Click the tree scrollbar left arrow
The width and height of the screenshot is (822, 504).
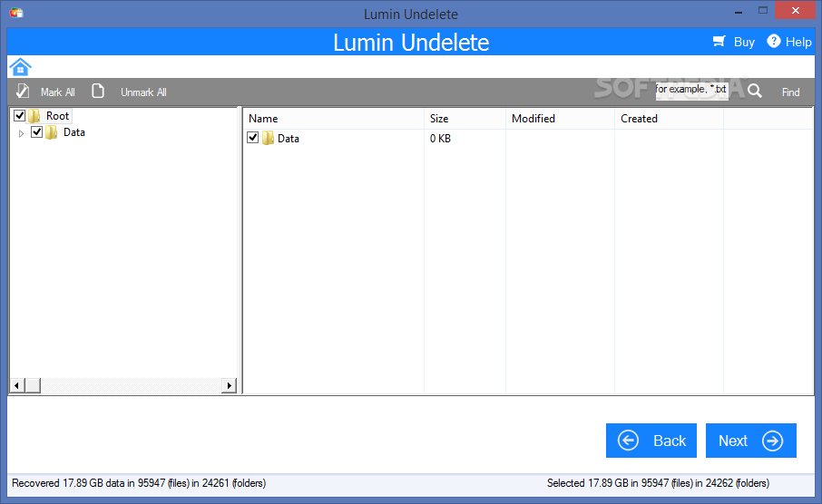[x=16, y=386]
